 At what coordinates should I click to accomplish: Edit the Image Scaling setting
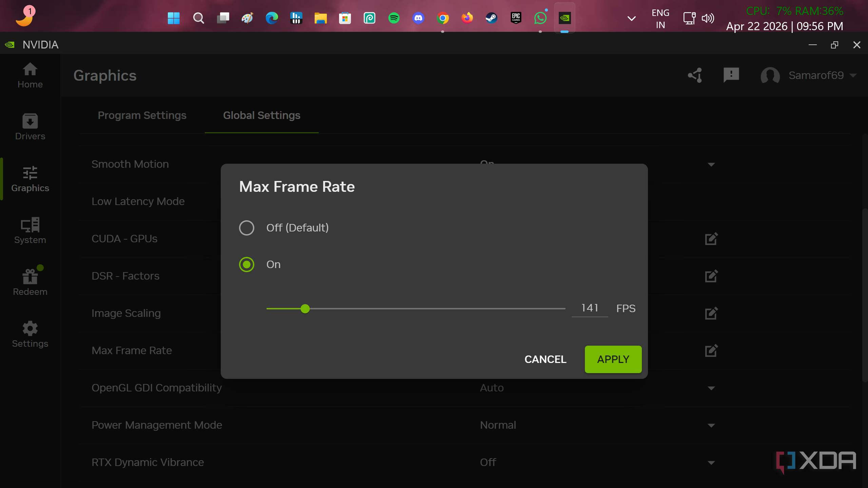click(711, 313)
